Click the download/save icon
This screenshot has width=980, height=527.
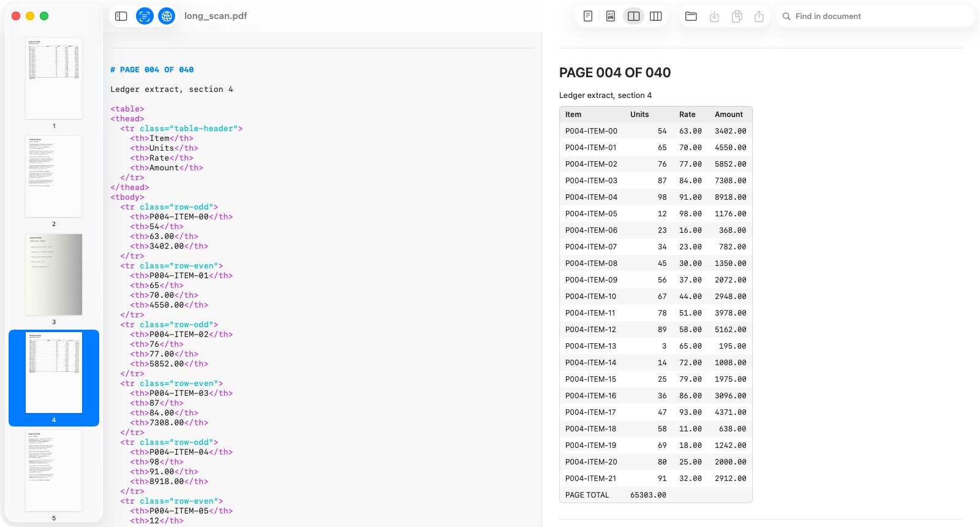pyautogui.click(x=714, y=17)
